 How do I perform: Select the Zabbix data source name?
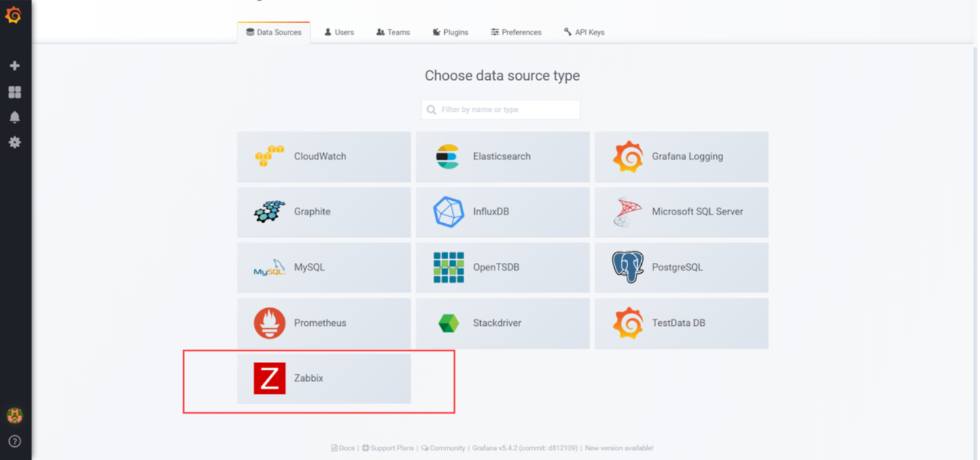point(309,378)
